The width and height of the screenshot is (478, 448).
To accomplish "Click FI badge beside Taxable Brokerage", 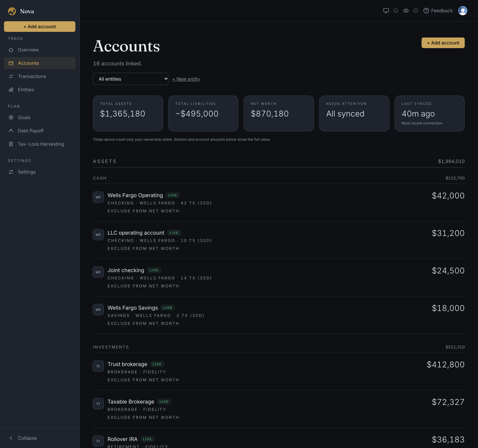I will 98,404.
